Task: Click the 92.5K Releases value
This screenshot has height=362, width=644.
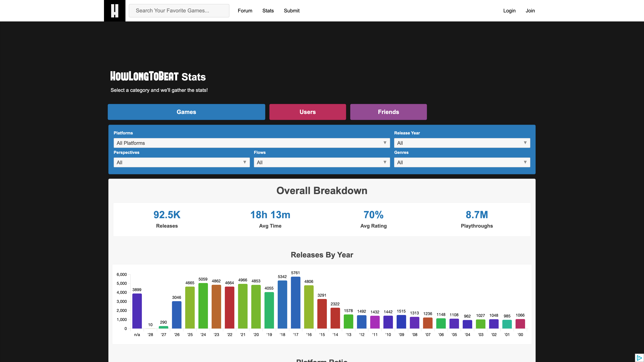Action: (167, 215)
